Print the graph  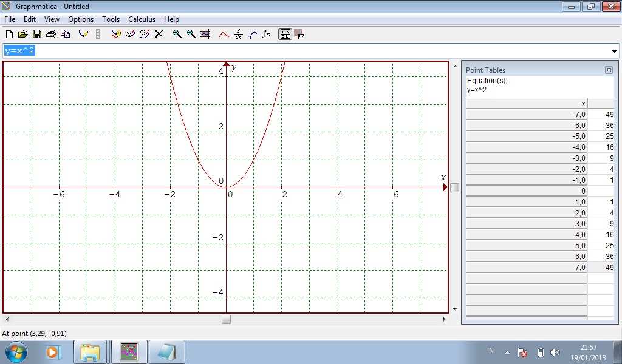coord(51,34)
